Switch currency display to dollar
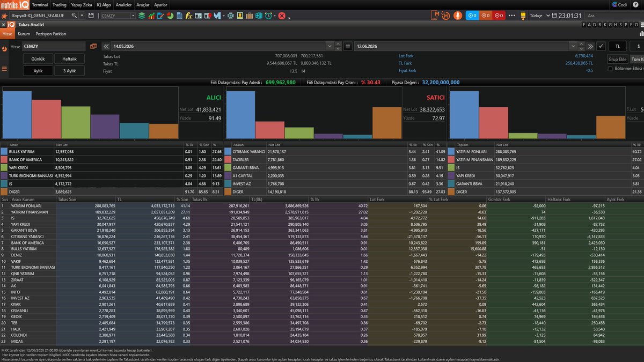 [639, 47]
